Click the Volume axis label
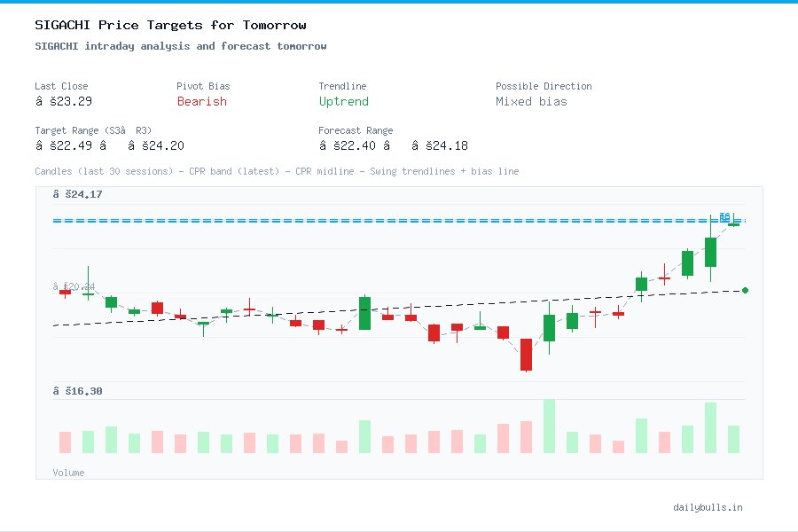This screenshot has height=532, width=798. pos(68,473)
